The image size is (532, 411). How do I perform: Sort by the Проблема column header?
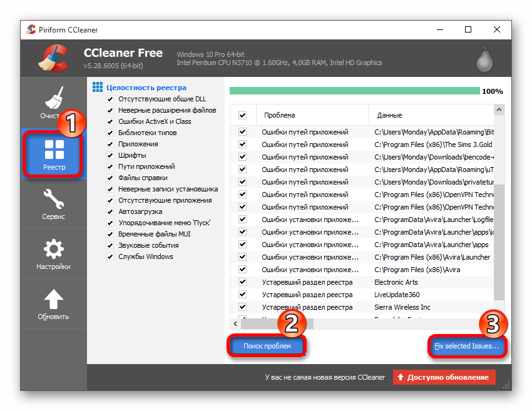pyautogui.click(x=313, y=115)
